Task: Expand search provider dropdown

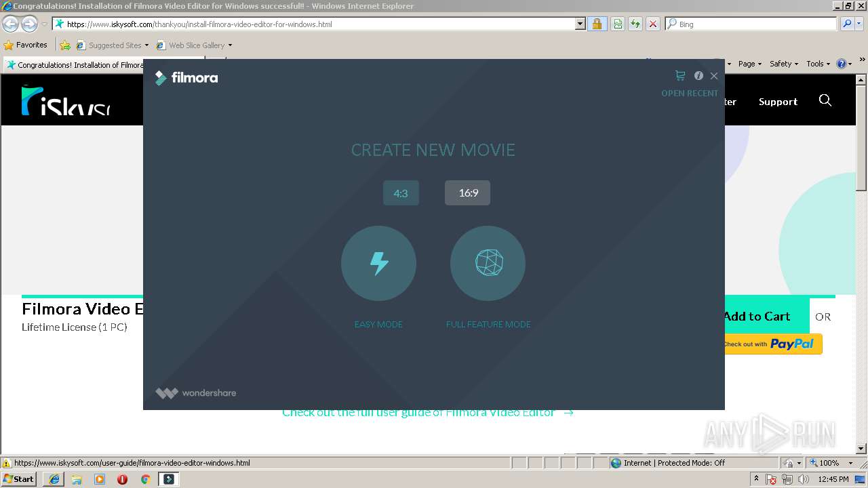Action: pos(859,24)
